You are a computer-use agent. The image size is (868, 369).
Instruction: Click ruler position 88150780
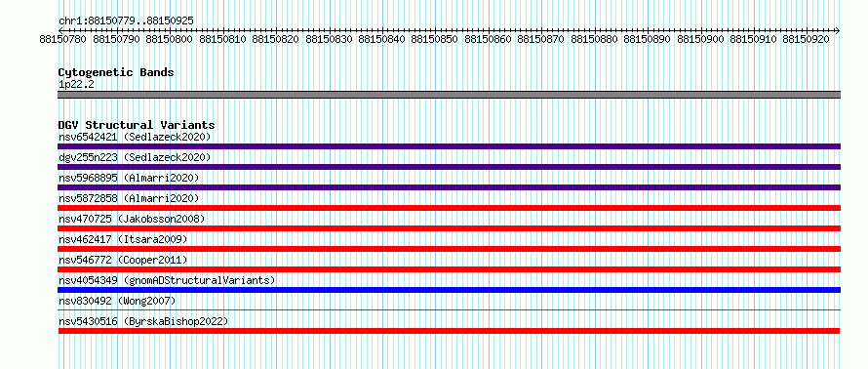[62, 39]
